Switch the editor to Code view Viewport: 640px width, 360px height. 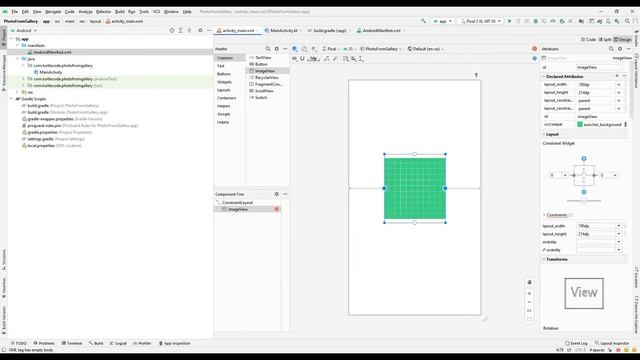(588, 40)
